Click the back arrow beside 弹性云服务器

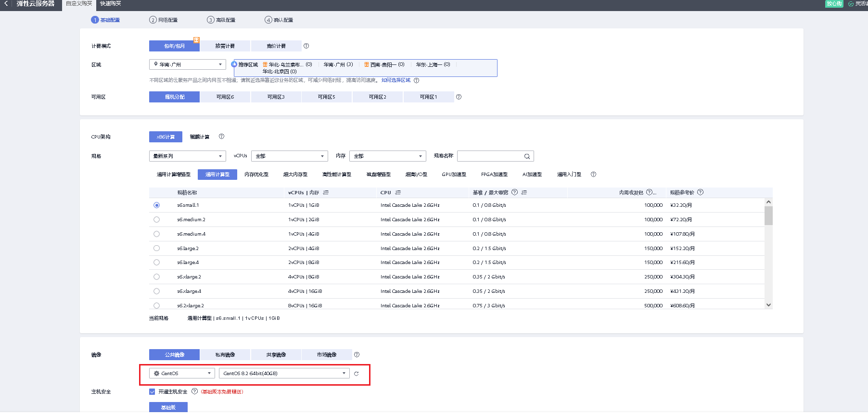pyautogui.click(x=6, y=4)
